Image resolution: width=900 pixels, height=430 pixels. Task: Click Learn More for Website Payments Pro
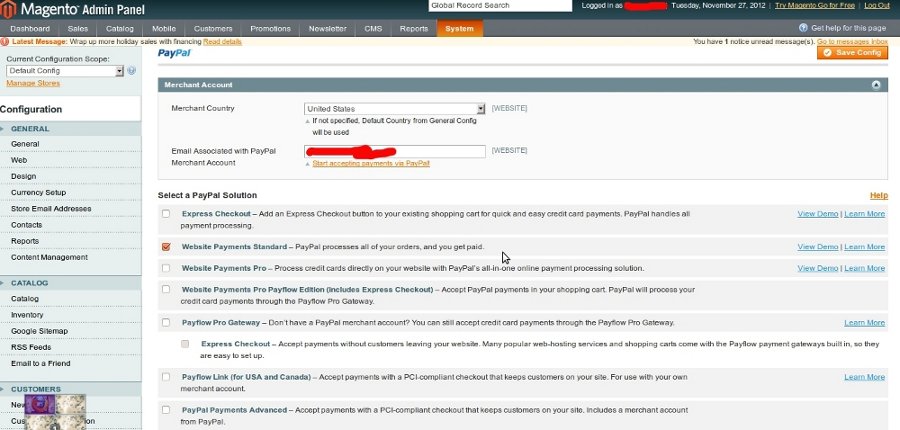click(864, 268)
